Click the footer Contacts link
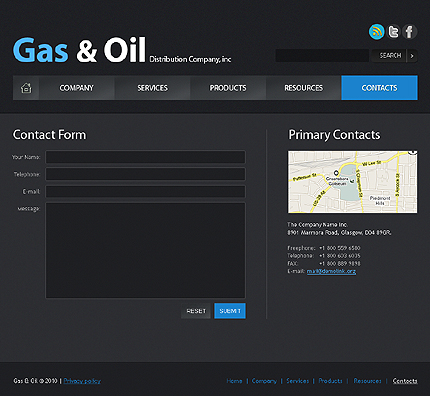This screenshot has width=430, height=396. coord(405,381)
